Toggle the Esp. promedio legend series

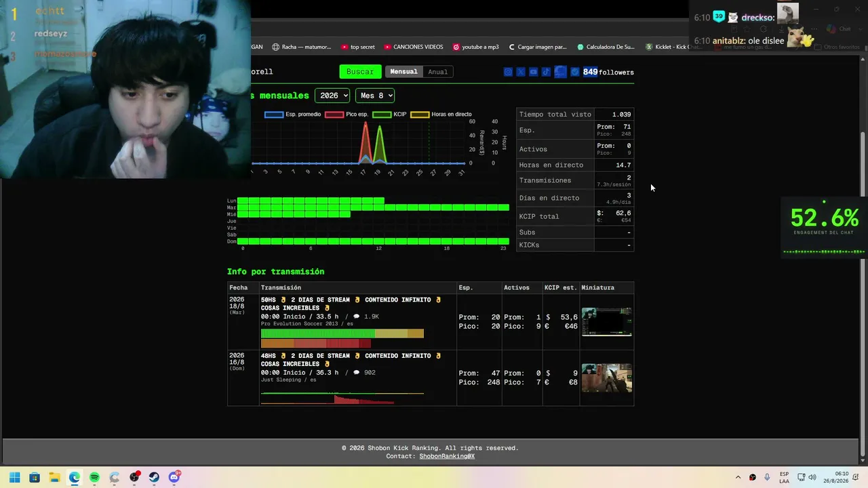coord(292,115)
